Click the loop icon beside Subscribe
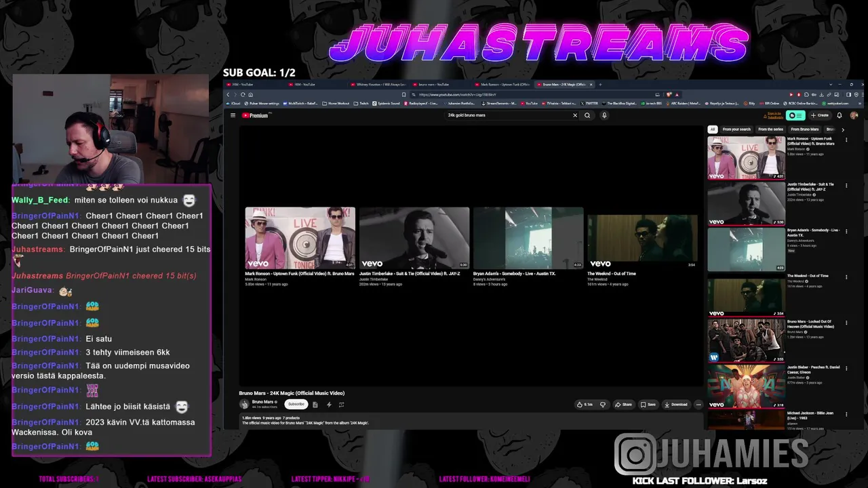The image size is (868, 488). point(342,405)
